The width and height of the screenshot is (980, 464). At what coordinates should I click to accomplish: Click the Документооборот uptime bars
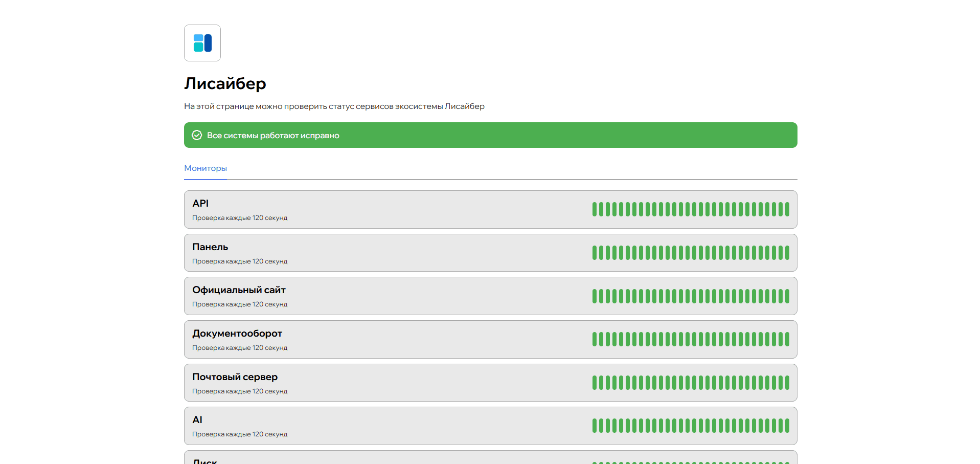pyautogui.click(x=691, y=339)
